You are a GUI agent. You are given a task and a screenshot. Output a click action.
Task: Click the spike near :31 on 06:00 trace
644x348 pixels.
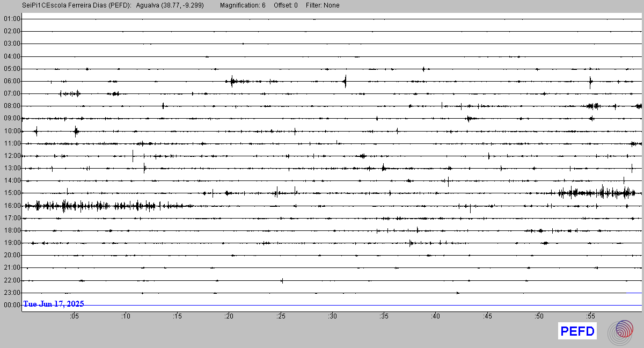coord(345,81)
